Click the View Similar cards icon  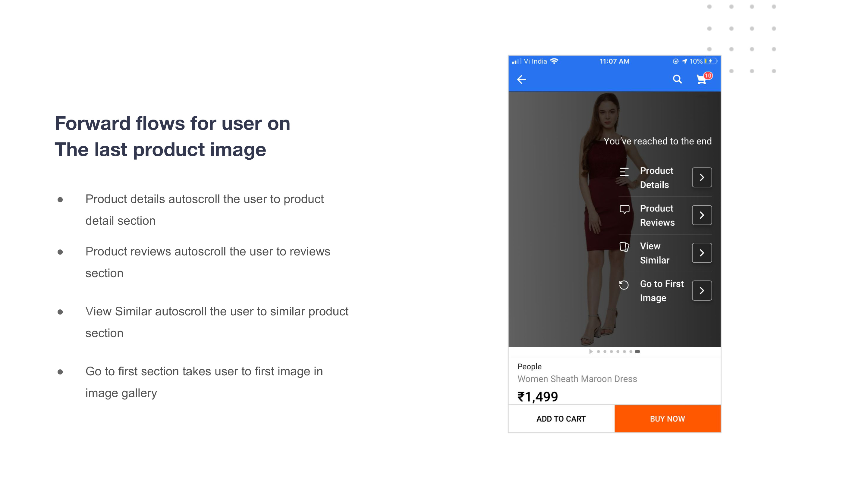[x=624, y=247]
